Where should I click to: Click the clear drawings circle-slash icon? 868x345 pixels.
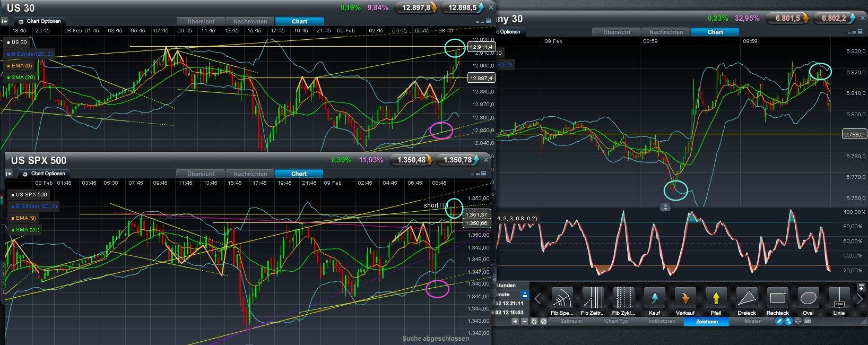tap(544, 322)
